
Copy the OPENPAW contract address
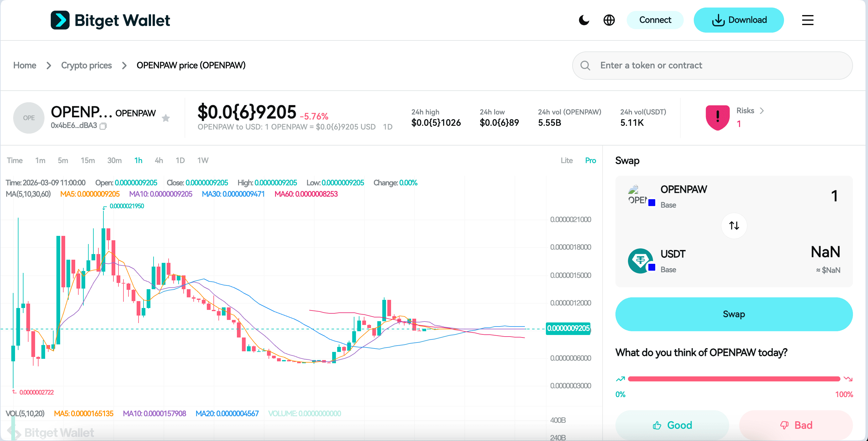[x=103, y=126]
